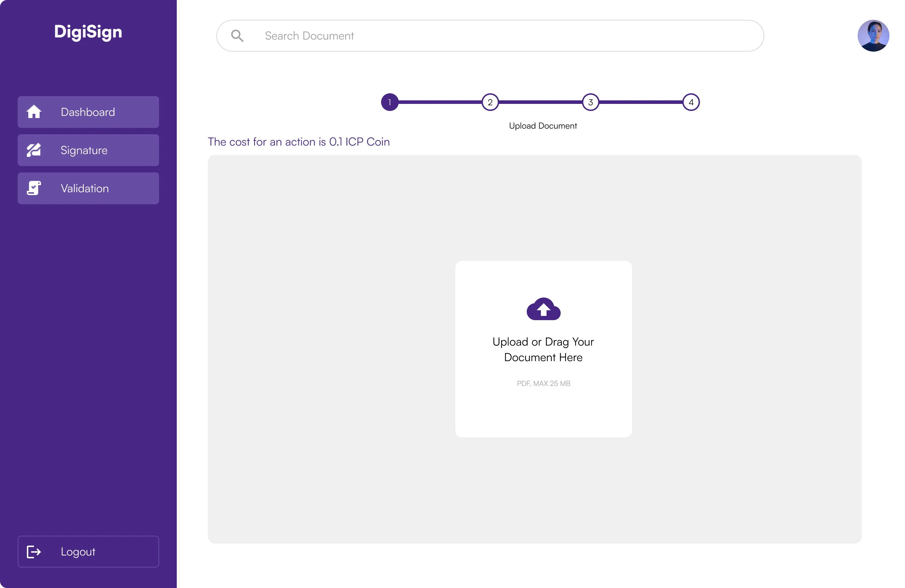Click the home icon beside Dashboard
Image resolution: width=905 pixels, height=588 pixels.
[x=34, y=112]
